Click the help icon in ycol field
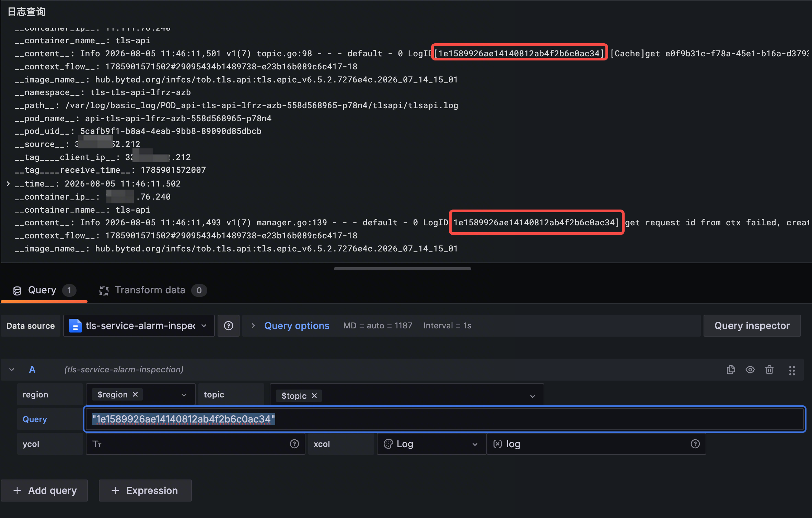Viewport: 812px width, 518px height. click(x=294, y=444)
